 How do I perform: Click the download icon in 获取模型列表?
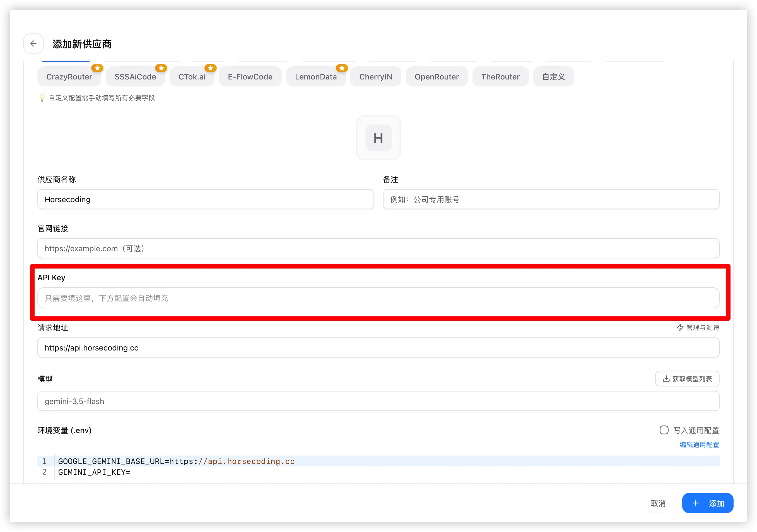coord(666,378)
